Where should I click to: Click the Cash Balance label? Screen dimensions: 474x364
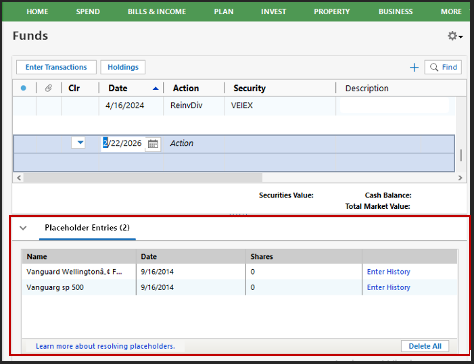tap(388, 195)
